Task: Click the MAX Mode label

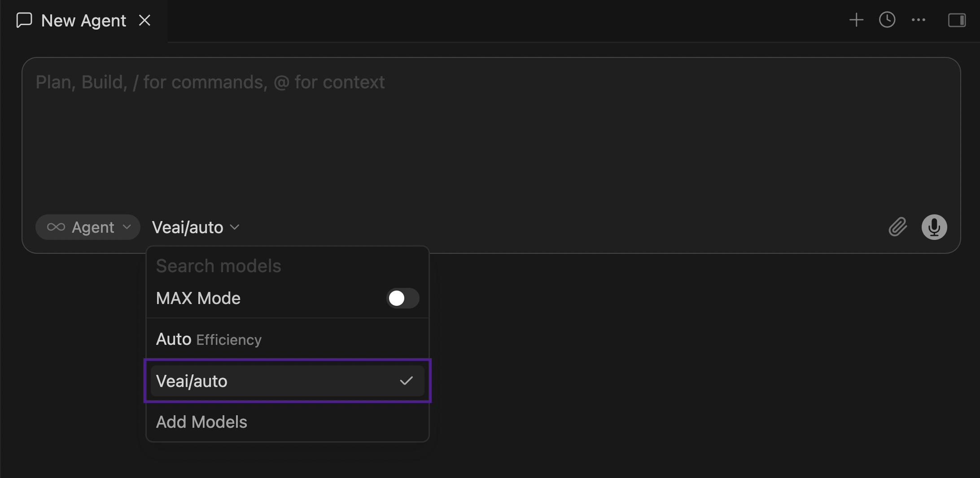Action: point(198,298)
